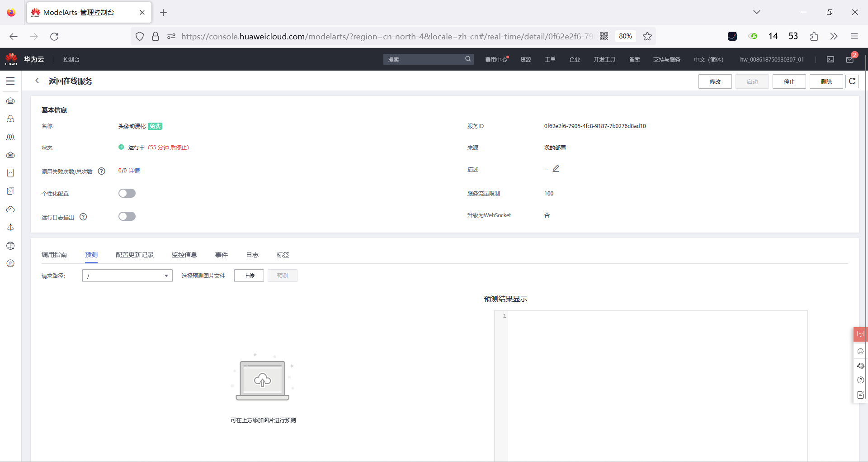Image resolution: width=868 pixels, height=462 pixels.
Task: Click the site shield tracking protection icon
Action: pos(140,36)
